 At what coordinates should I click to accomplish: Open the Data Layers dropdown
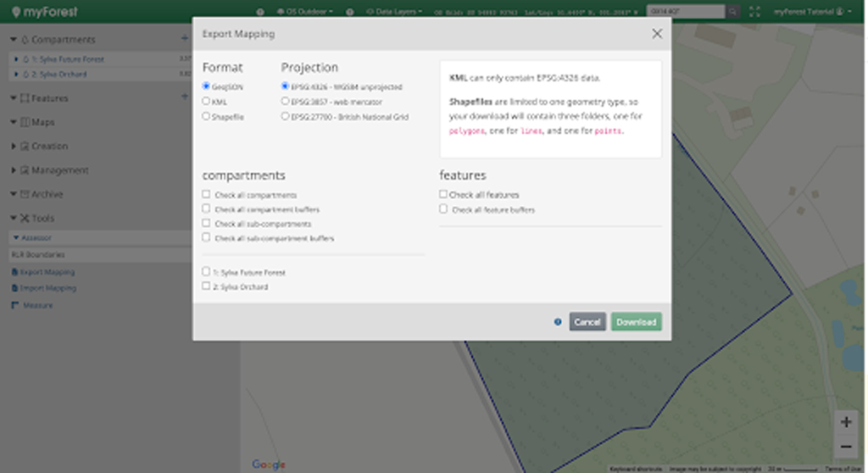(394, 12)
